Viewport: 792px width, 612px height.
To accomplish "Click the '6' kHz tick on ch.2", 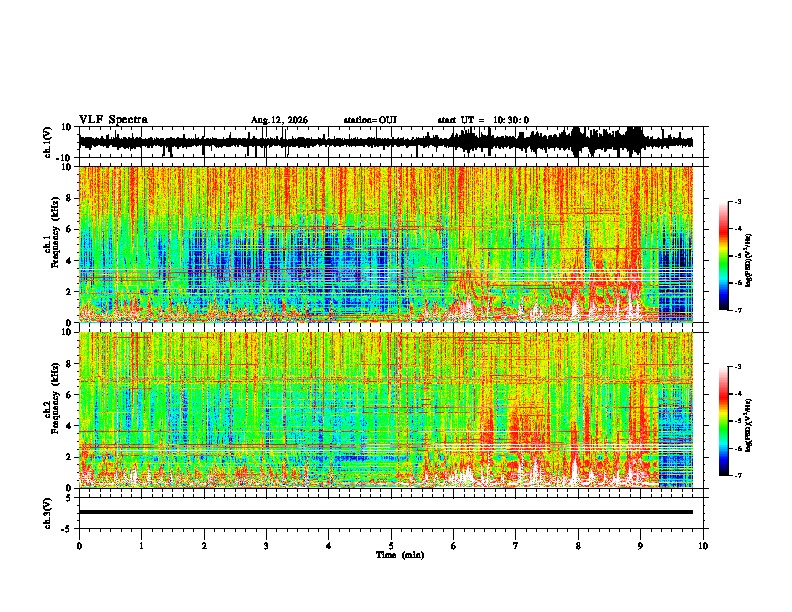I will tap(70, 394).
